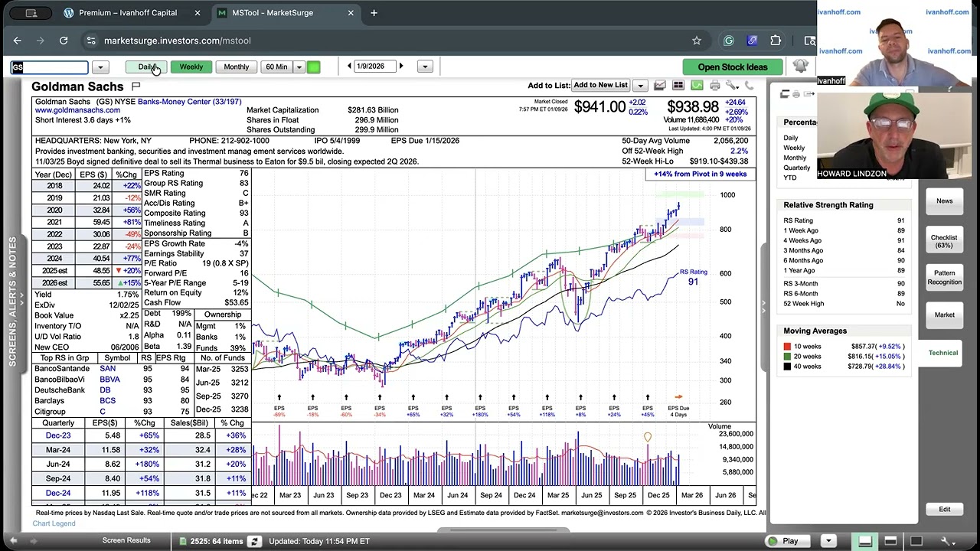
Task: Click the black 40 weeks moving average swatch
Action: (x=787, y=367)
